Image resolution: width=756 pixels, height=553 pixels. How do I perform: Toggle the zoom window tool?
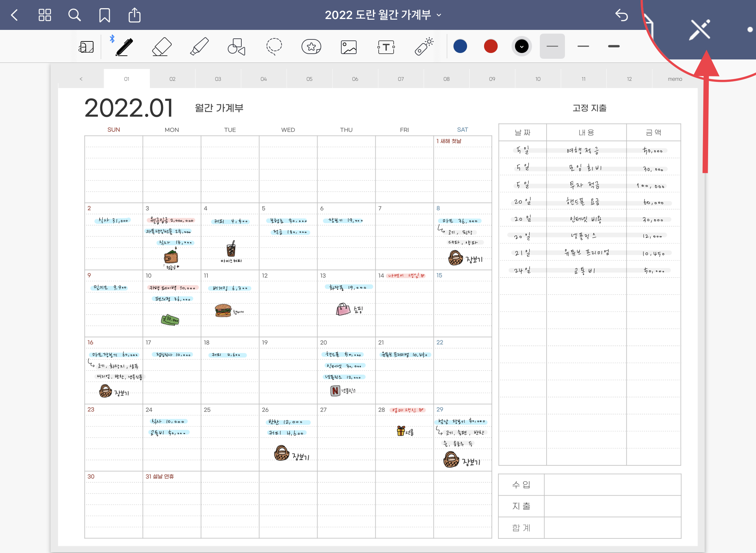pyautogui.click(x=86, y=47)
